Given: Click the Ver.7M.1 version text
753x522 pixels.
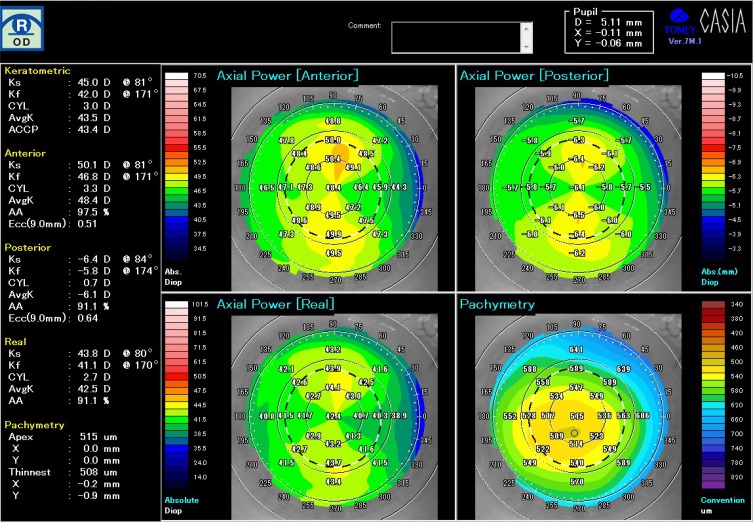Looking at the screenshot, I should pos(684,41).
